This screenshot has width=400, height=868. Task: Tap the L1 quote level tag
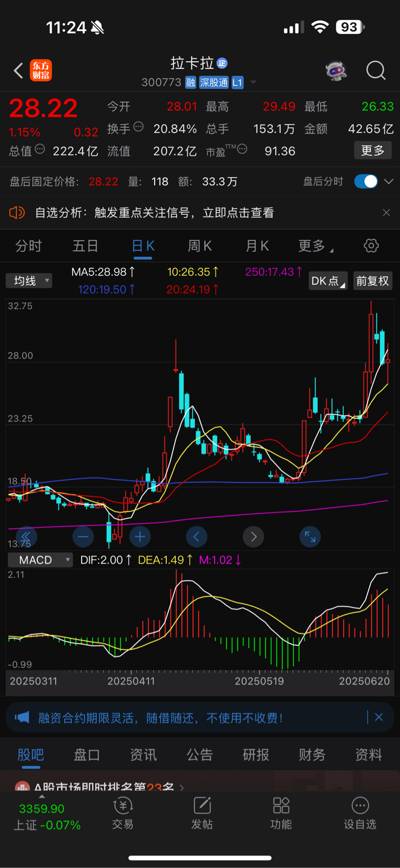[x=238, y=82]
